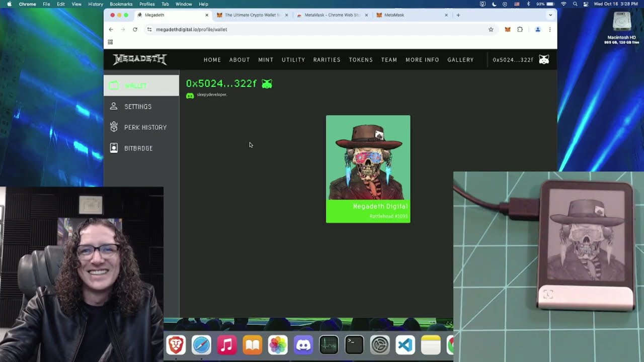Open Control Center in the menu bar
Image resolution: width=644 pixels, height=362 pixels.
tap(586, 4)
